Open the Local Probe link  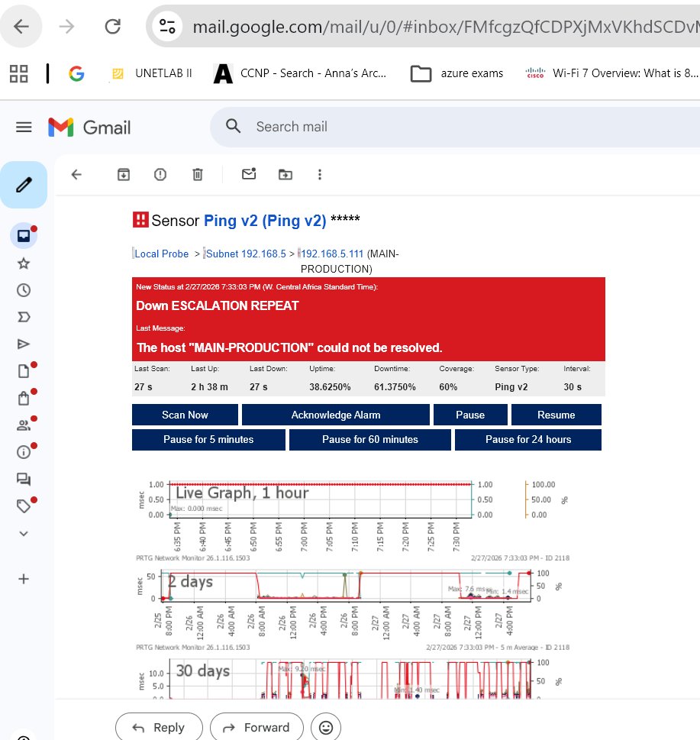[x=161, y=254]
